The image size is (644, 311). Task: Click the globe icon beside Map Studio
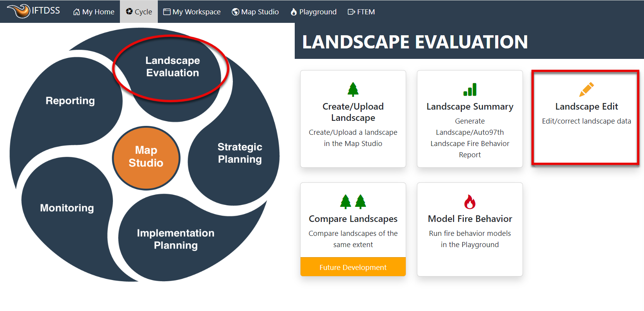click(x=235, y=12)
